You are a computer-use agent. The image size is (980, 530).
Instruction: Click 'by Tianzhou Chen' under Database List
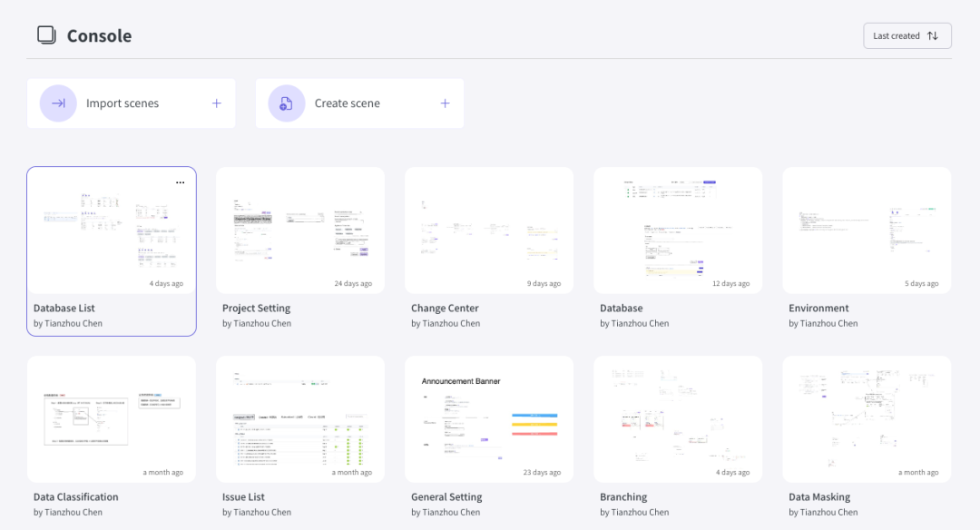tap(67, 323)
